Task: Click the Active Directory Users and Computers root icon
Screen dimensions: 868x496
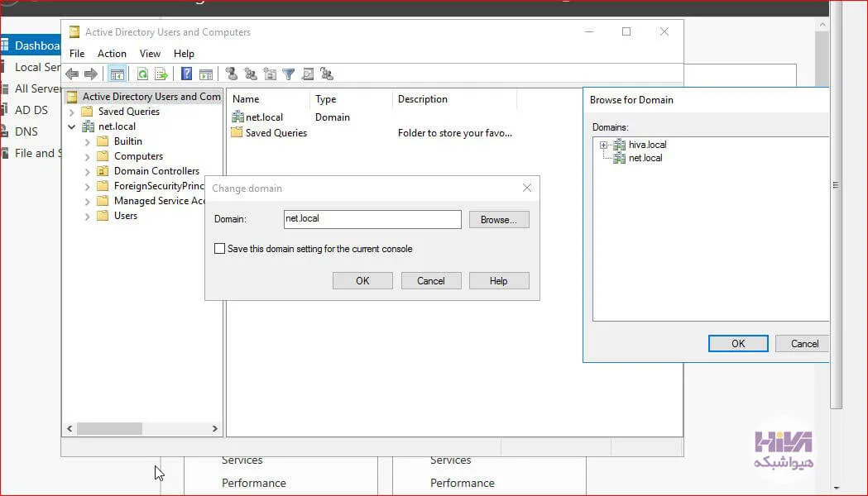Action: pyautogui.click(x=72, y=97)
